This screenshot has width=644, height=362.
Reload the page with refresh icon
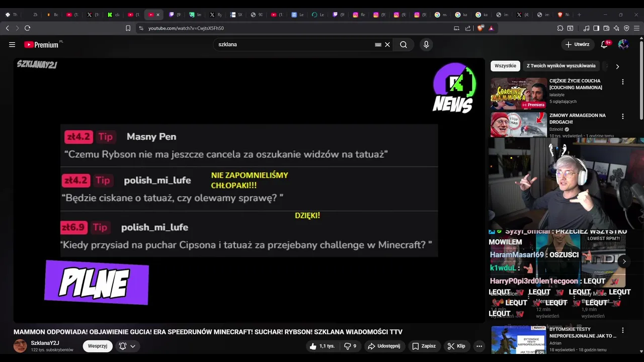coord(28,28)
